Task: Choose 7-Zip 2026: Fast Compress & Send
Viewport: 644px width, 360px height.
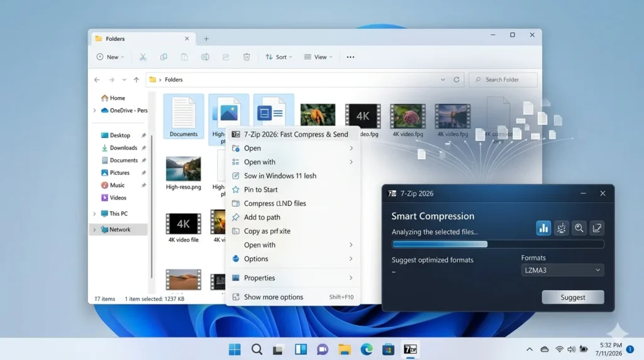Action: (x=293, y=135)
